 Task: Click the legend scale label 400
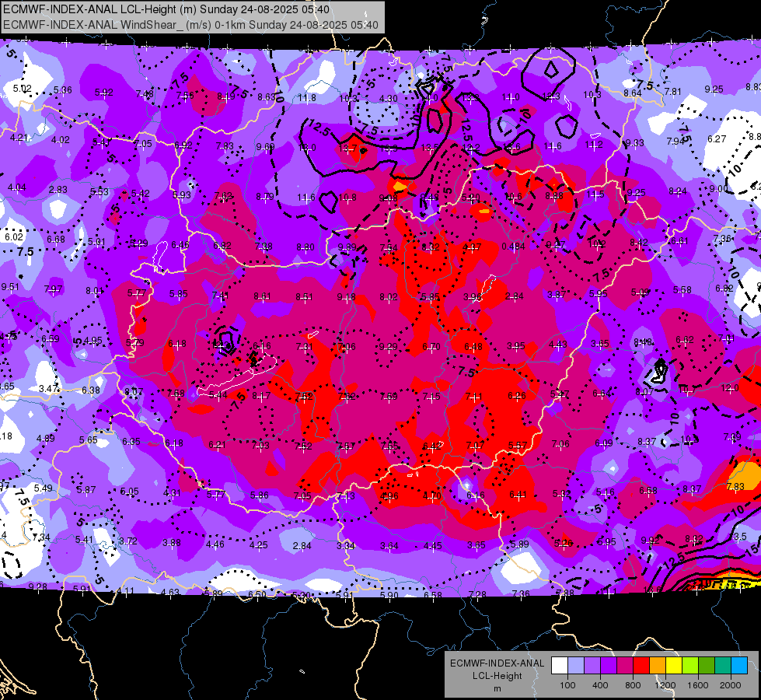click(x=600, y=685)
